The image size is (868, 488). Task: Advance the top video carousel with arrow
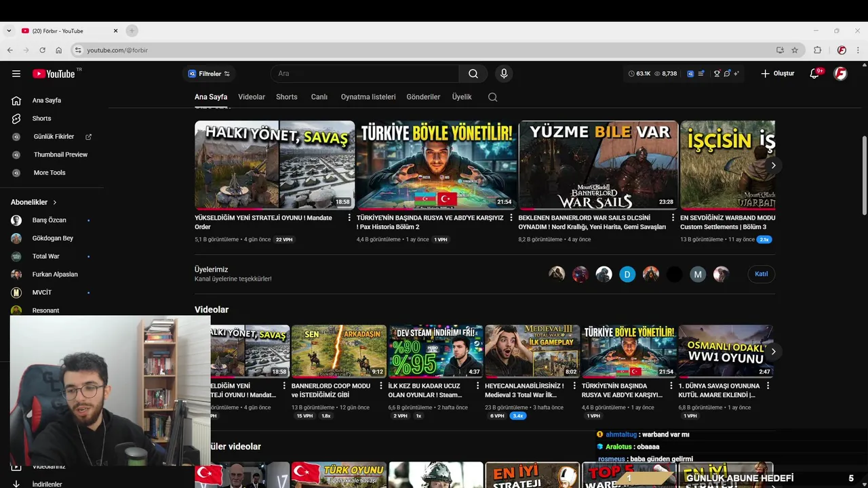[x=773, y=165]
